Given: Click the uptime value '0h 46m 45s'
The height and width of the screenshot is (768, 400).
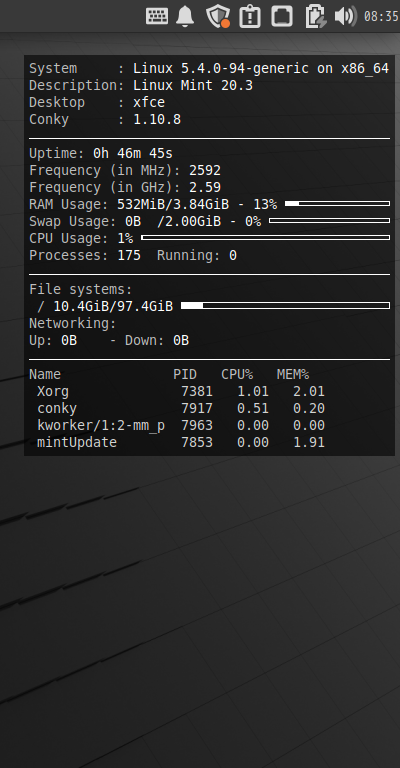Looking at the screenshot, I should pos(133,154).
